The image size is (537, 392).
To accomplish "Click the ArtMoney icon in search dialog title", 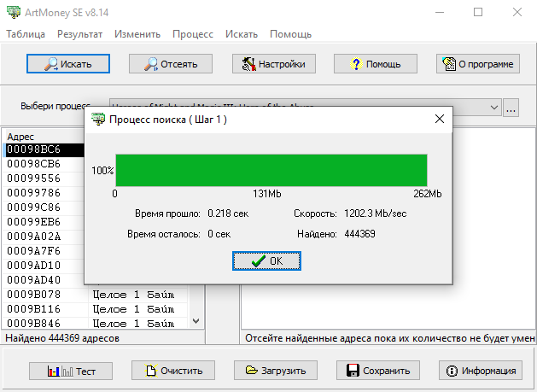I will 98,119.
